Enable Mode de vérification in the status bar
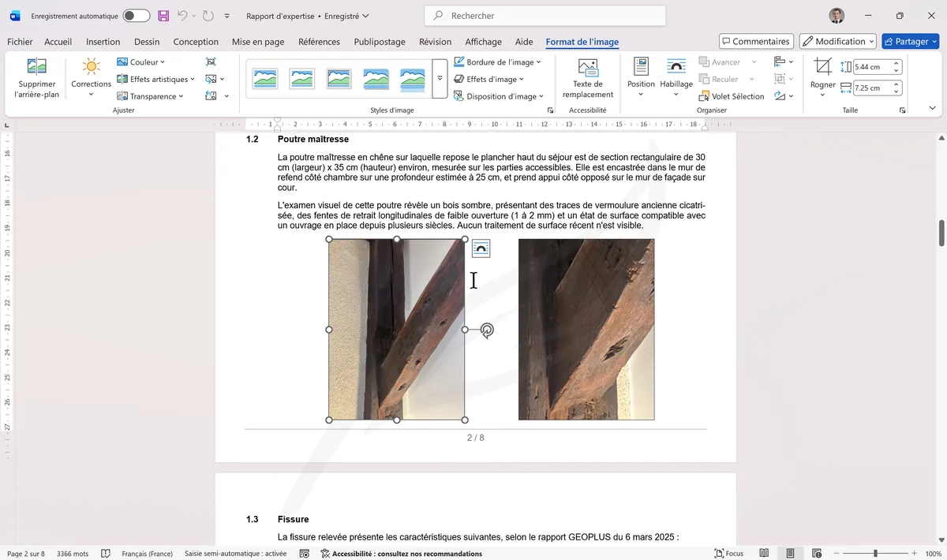Screen dimensions: 947x560 pos(106,554)
